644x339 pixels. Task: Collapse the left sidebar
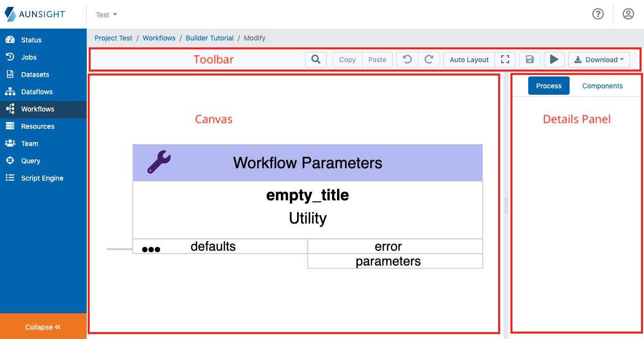(x=43, y=327)
